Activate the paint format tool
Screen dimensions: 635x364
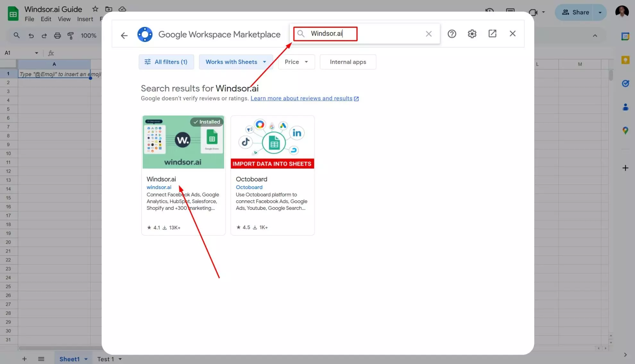(x=71, y=36)
